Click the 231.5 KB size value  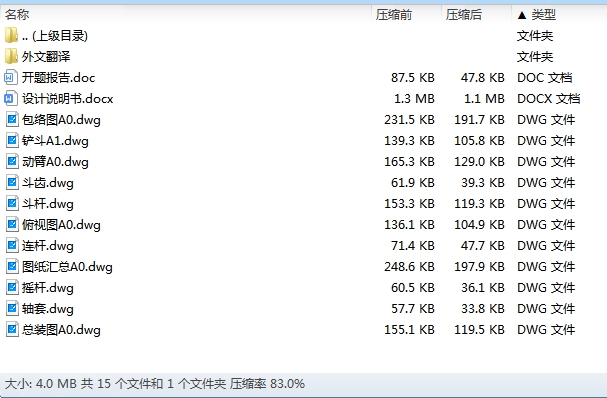coord(410,120)
